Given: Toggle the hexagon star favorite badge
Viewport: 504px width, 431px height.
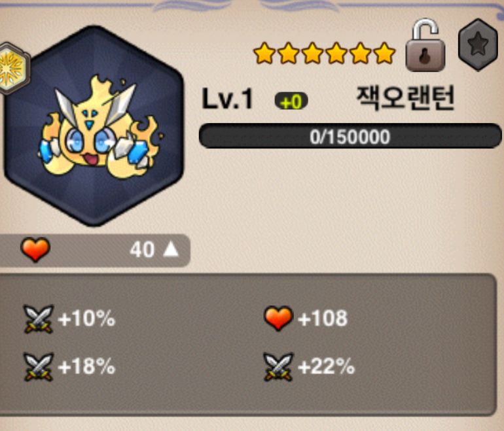Looking at the screenshot, I should click(478, 44).
